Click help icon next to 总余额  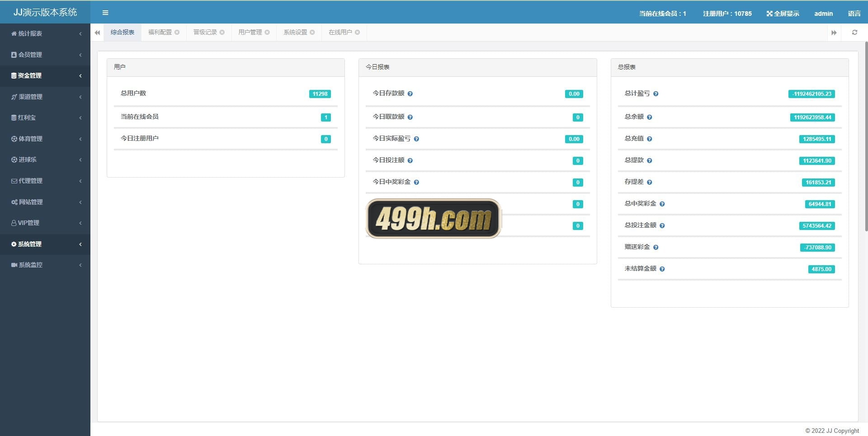point(649,117)
